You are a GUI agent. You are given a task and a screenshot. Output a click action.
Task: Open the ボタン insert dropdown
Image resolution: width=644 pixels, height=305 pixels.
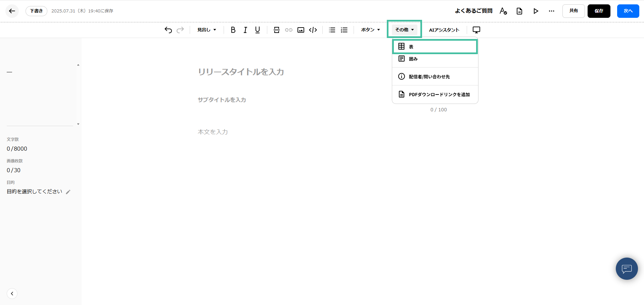tap(370, 30)
